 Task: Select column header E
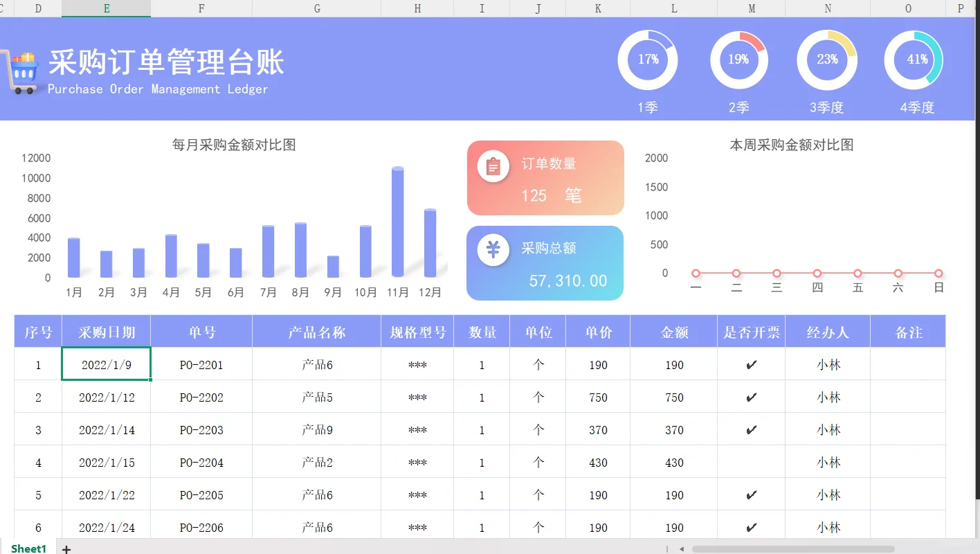(x=106, y=8)
